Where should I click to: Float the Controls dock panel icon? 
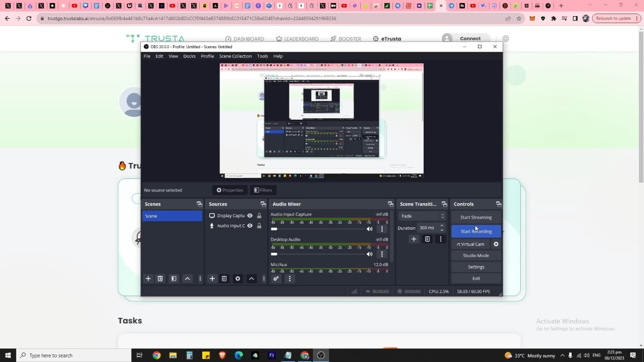click(499, 204)
